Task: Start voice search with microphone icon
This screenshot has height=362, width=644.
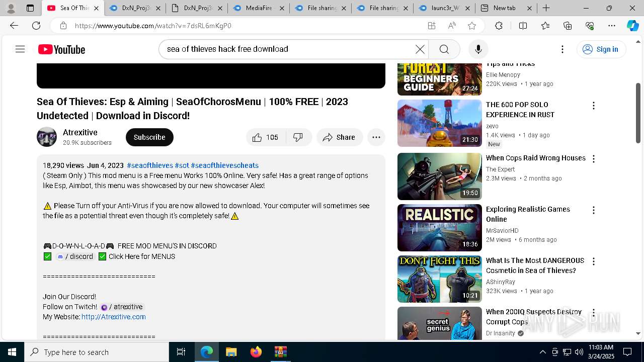Action: coord(478,49)
